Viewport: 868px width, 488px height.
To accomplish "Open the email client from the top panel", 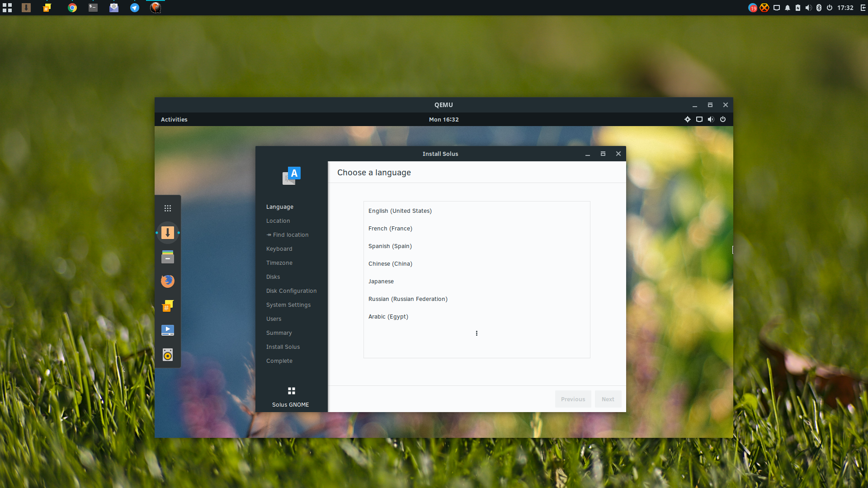I will (114, 8).
